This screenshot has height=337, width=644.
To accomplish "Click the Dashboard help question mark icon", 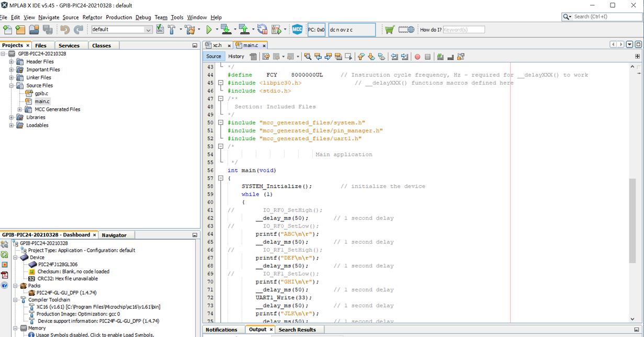I will click(5, 286).
